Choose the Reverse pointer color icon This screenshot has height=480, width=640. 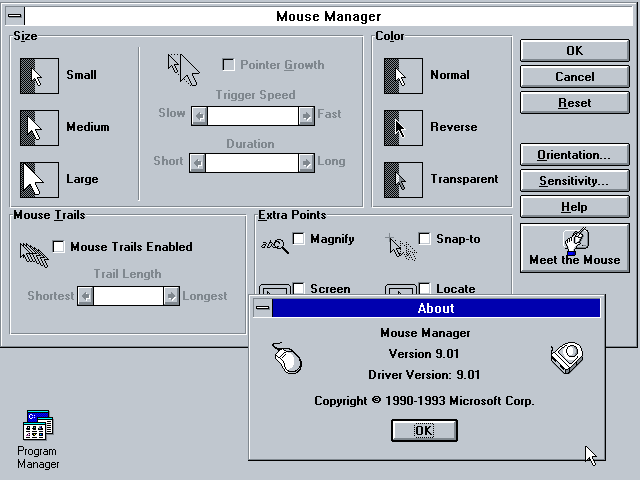[x=403, y=128]
